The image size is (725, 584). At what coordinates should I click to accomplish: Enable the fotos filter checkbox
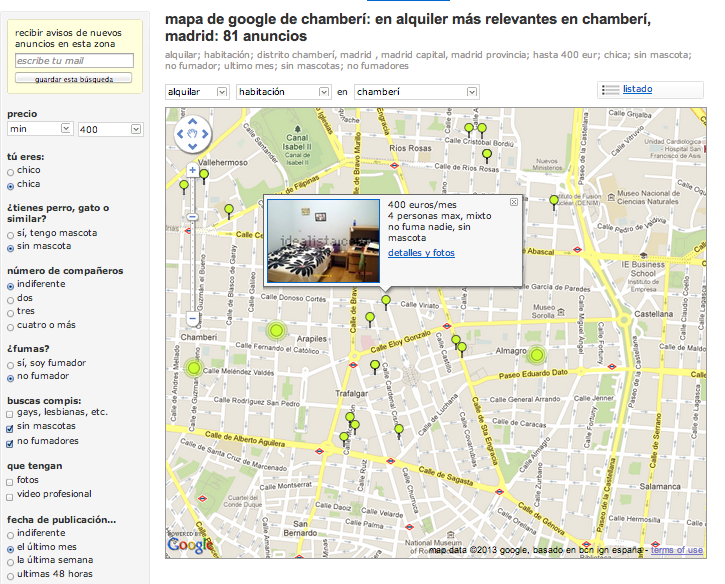pos(10,482)
